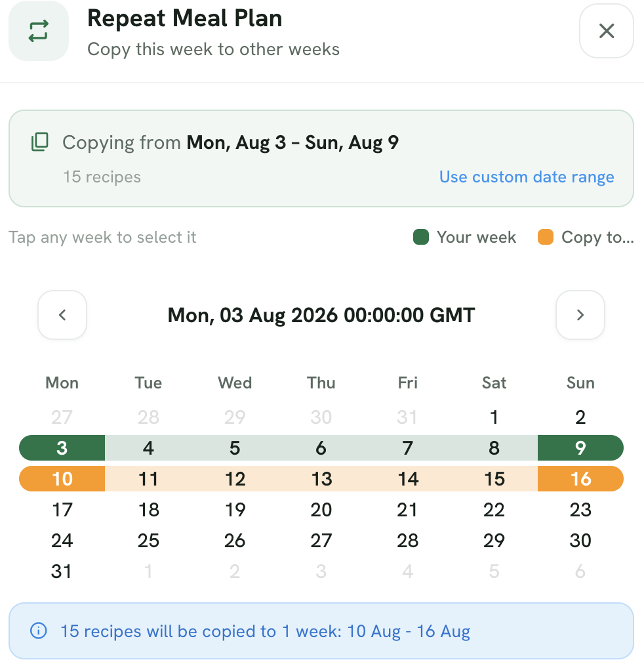Click the repeat arrows icon in header

pyautogui.click(x=39, y=31)
